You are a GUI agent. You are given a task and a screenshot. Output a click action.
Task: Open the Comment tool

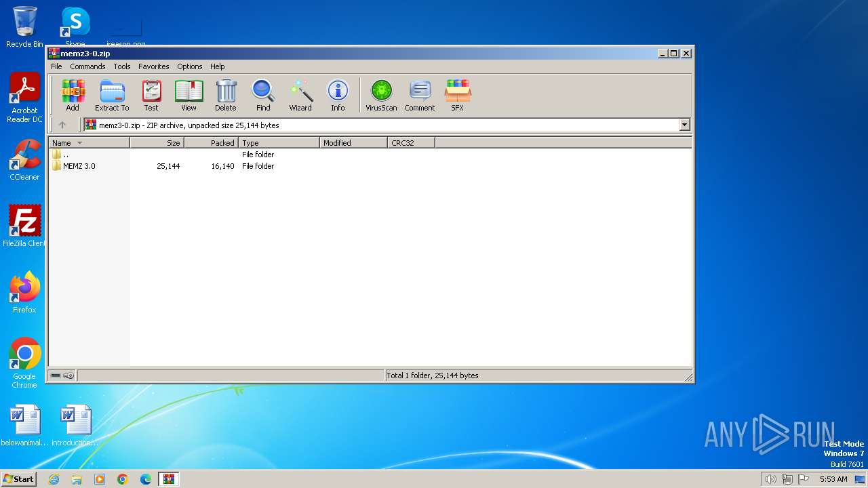420,95
